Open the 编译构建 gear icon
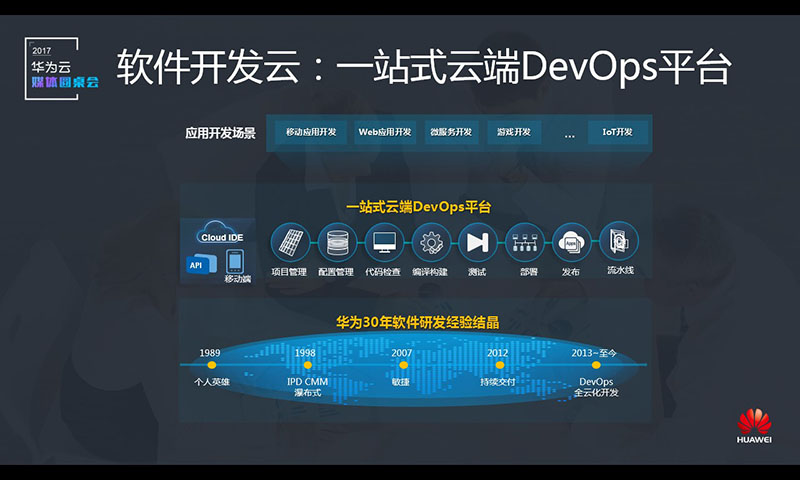This screenshot has height=480, width=800. click(x=431, y=243)
